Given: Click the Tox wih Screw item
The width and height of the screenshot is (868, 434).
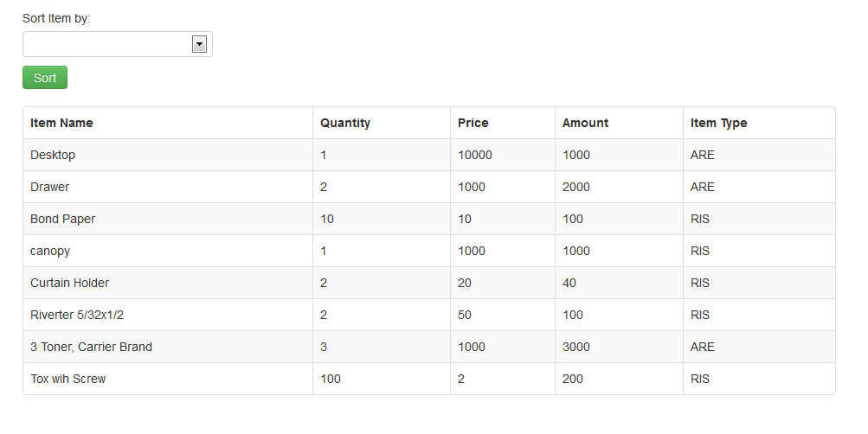Looking at the screenshot, I should tap(68, 379).
